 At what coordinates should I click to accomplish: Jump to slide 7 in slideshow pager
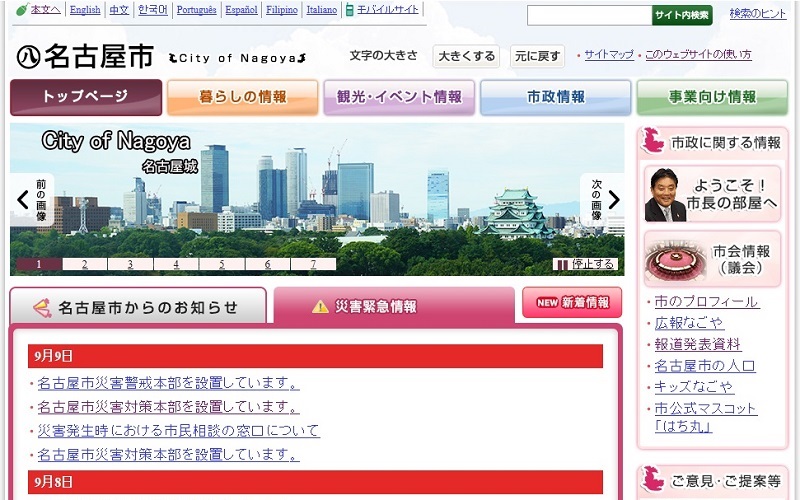pyautogui.click(x=313, y=264)
